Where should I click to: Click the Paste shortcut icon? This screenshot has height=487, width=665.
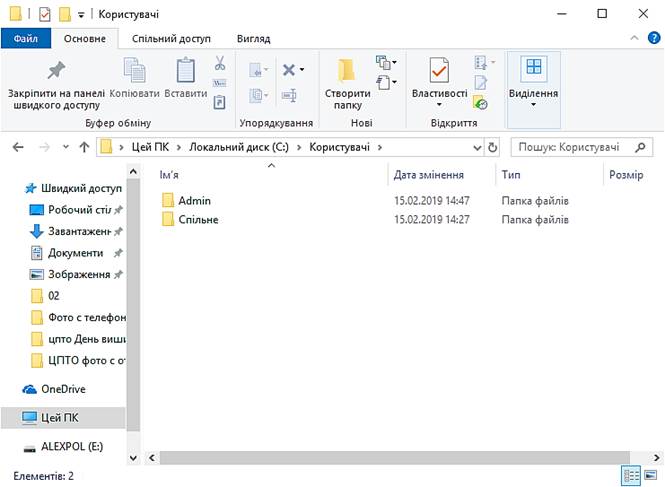(x=219, y=102)
